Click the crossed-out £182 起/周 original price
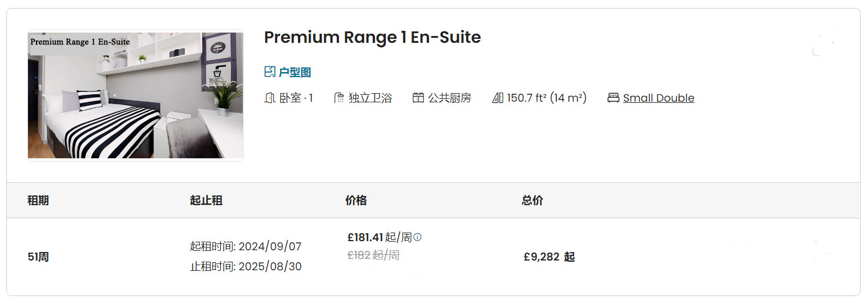868x308 pixels. 373,255
